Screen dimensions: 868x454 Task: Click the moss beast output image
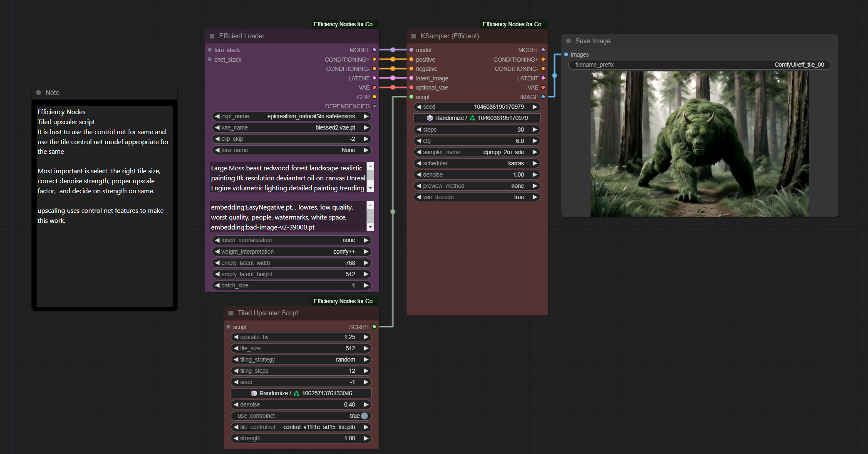click(699, 144)
